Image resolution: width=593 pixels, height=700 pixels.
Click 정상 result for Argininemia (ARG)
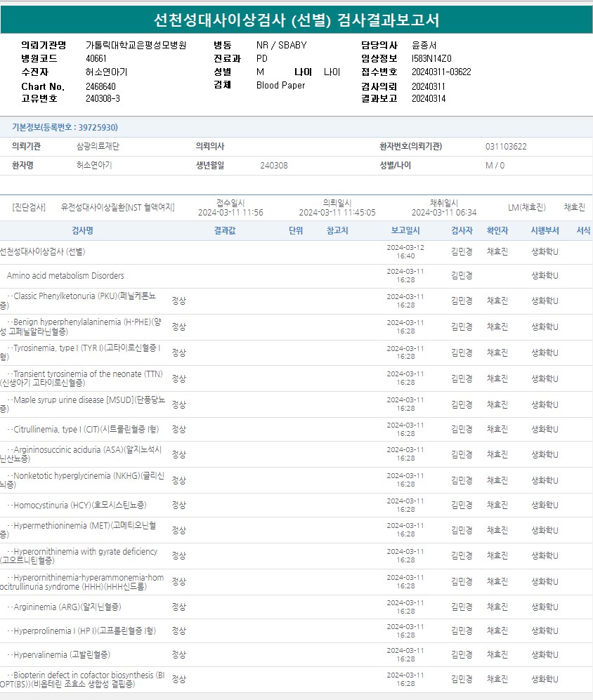179,607
